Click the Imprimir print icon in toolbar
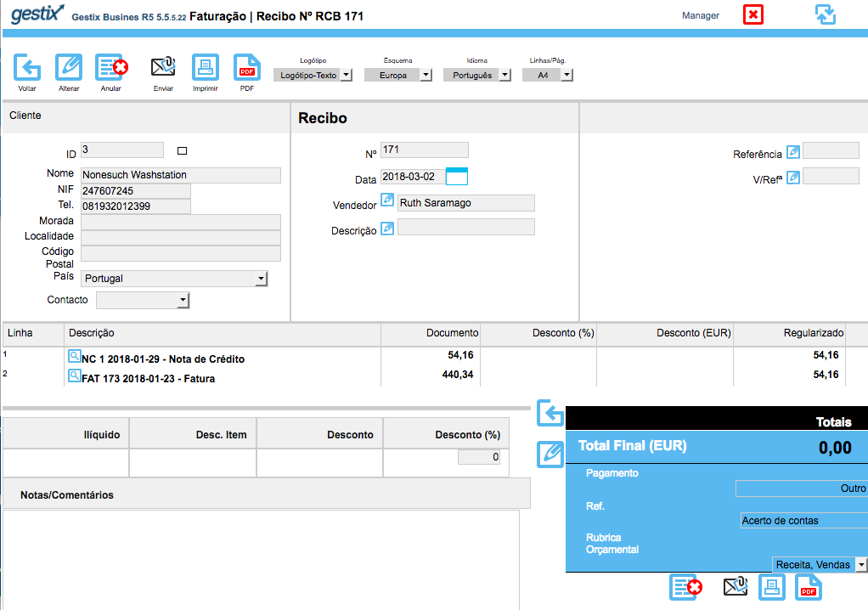This screenshot has height=610, width=868. pyautogui.click(x=206, y=67)
